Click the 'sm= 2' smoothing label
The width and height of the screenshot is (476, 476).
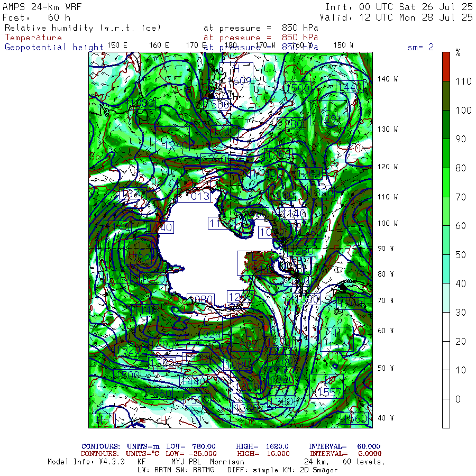[420, 47]
